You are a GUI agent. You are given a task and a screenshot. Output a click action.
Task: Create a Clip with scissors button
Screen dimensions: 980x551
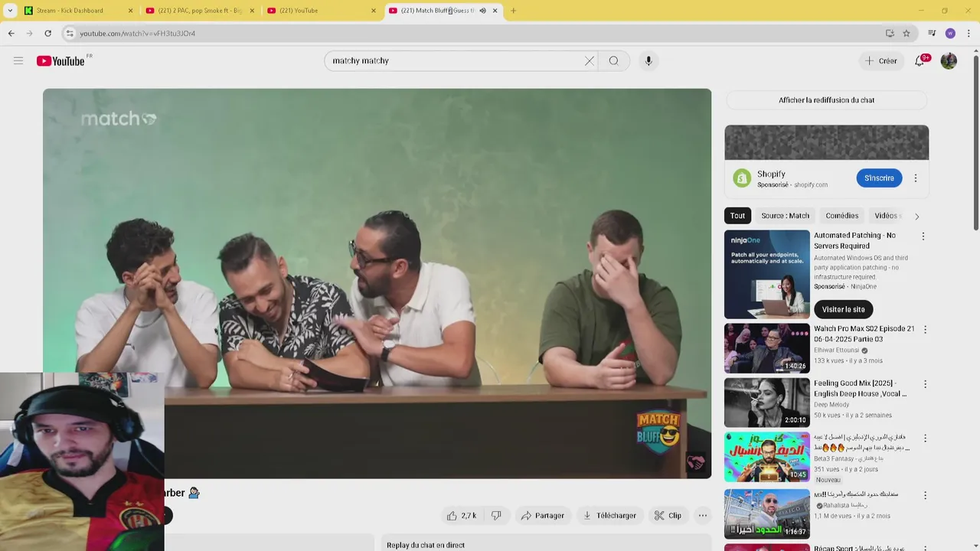point(668,516)
